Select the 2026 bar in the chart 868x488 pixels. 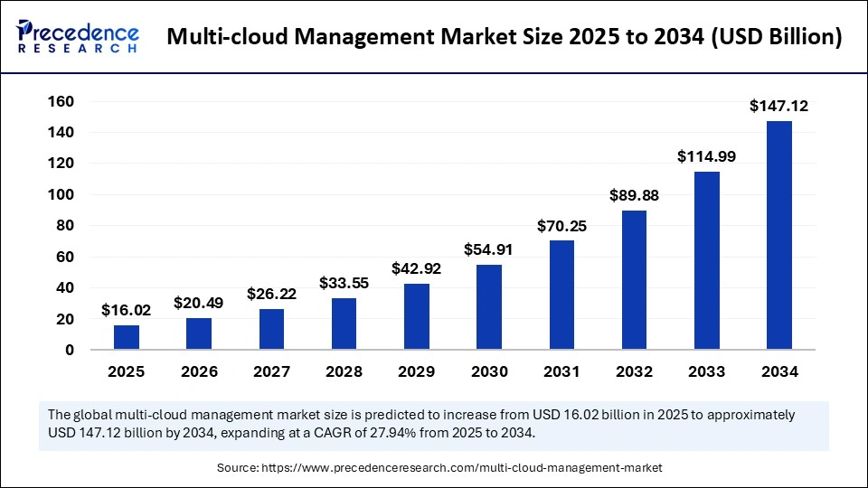point(199,333)
